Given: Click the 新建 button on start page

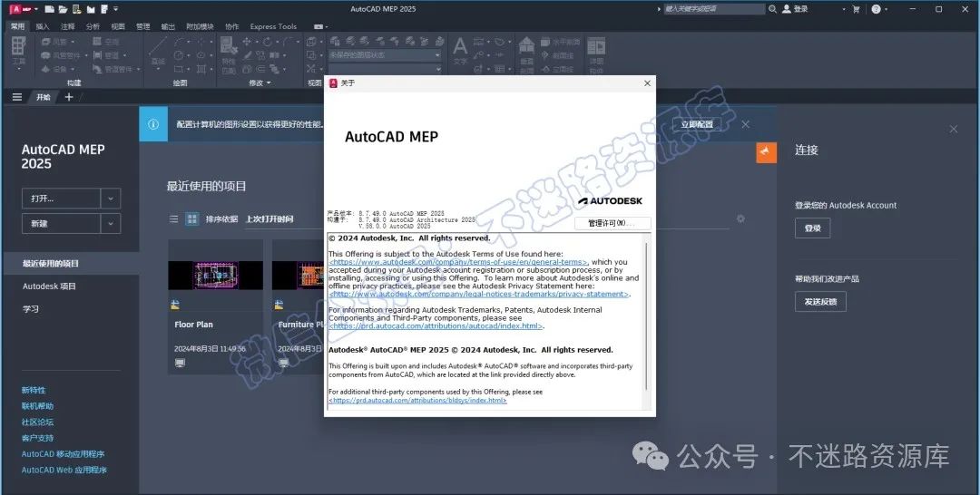Looking at the screenshot, I should point(62,223).
